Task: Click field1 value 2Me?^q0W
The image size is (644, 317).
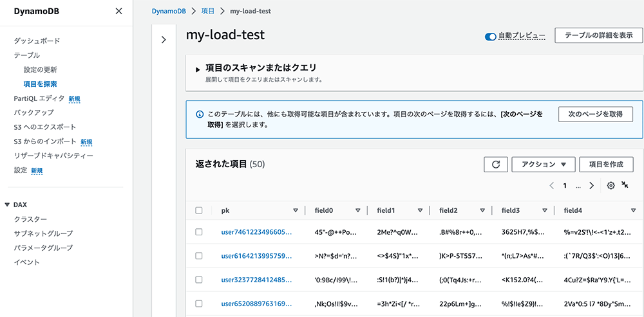Action: 397,233
